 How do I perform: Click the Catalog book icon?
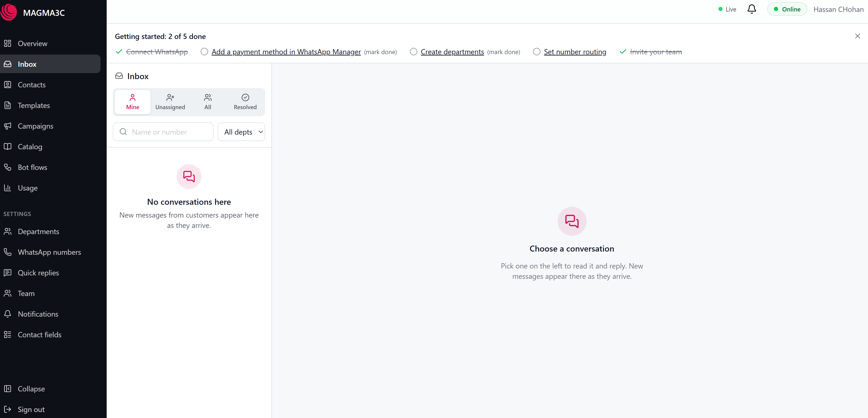pyautogui.click(x=8, y=147)
